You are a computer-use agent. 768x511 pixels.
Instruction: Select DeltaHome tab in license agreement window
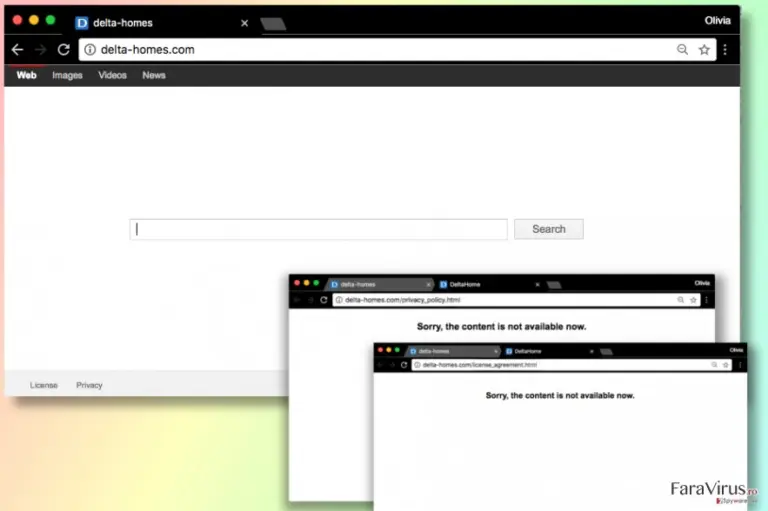pyautogui.click(x=549, y=351)
